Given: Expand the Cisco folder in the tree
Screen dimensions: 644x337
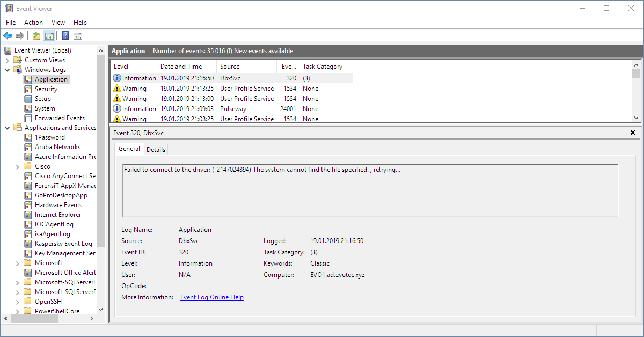Looking at the screenshot, I should pyautogui.click(x=16, y=166).
